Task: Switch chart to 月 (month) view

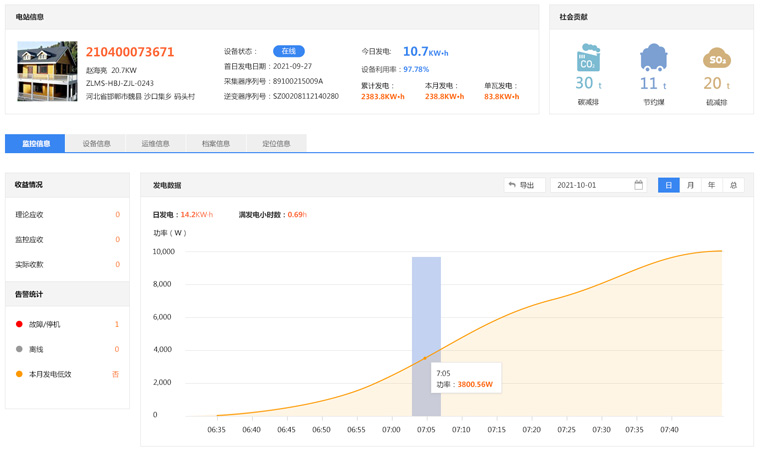Action: pyautogui.click(x=690, y=185)
